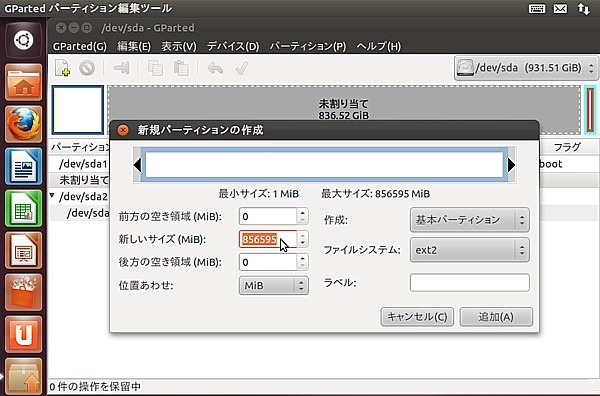Click the 後方の空き領域 input field
This screenshot has width=600, height=396.
pyautogui.click(x=268, y=262)
